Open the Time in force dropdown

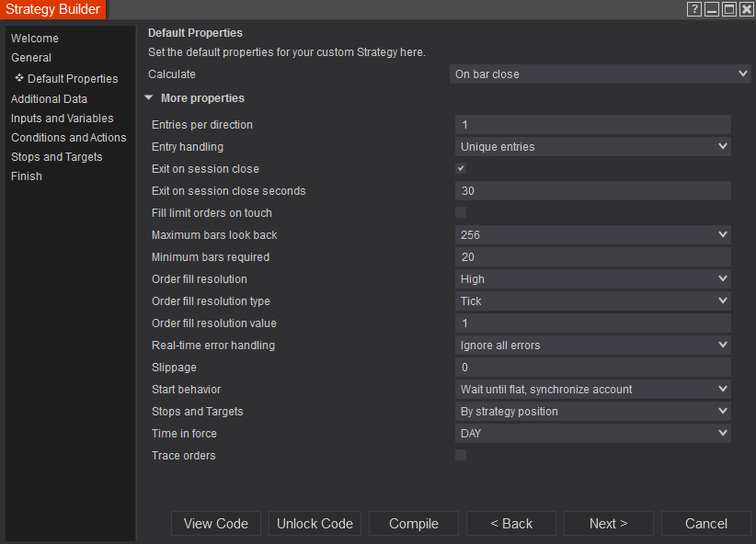(x=593, y=434)
